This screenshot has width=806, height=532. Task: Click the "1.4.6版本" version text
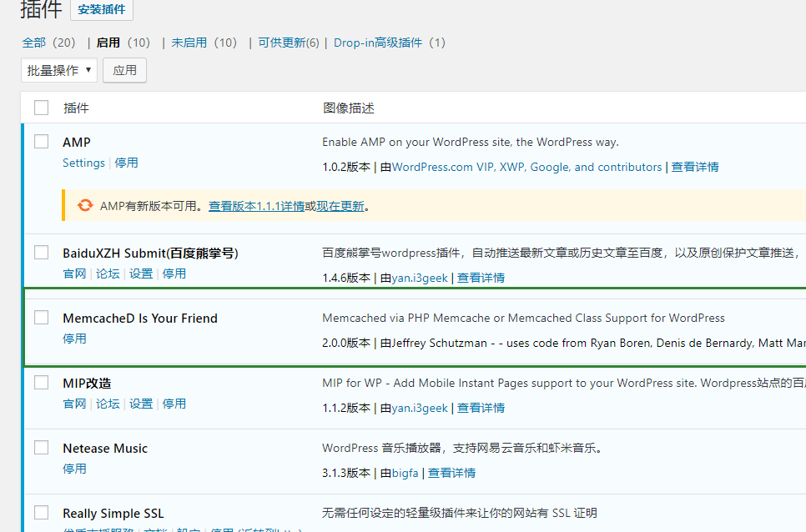pyautogui.click(x=346, y=278)
